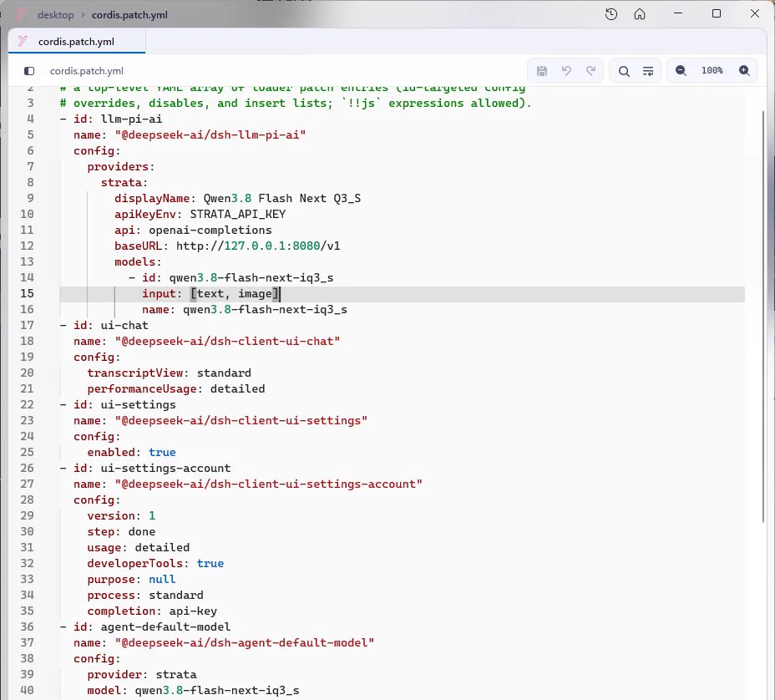Click the 'performanceUsage: detailed' line
775x700 pixels.
[176, 389]
